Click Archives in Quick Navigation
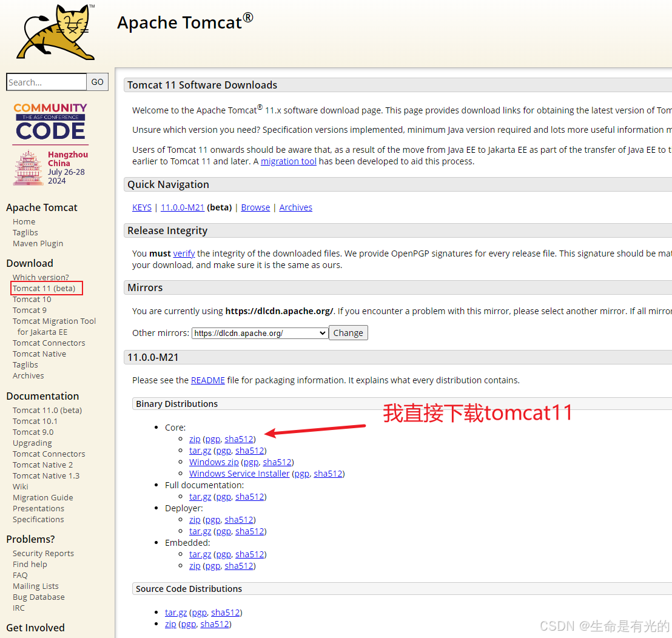Screen dimensions: 672x638 (296, 207)
